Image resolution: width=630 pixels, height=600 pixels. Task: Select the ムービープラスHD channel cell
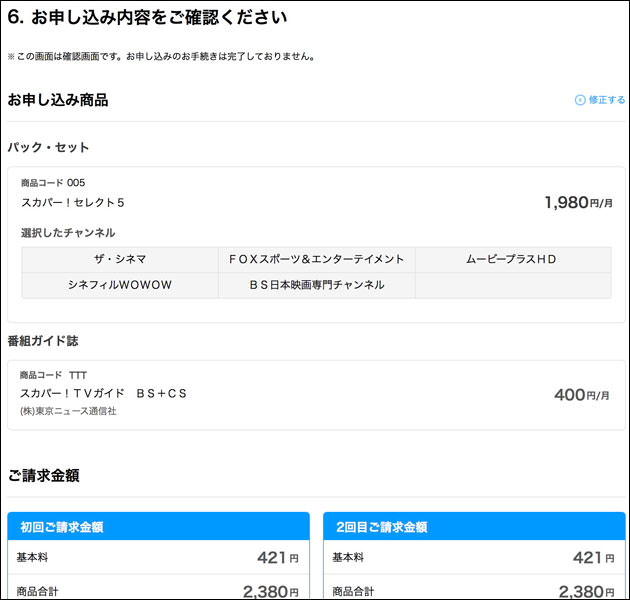click(513, 260)
